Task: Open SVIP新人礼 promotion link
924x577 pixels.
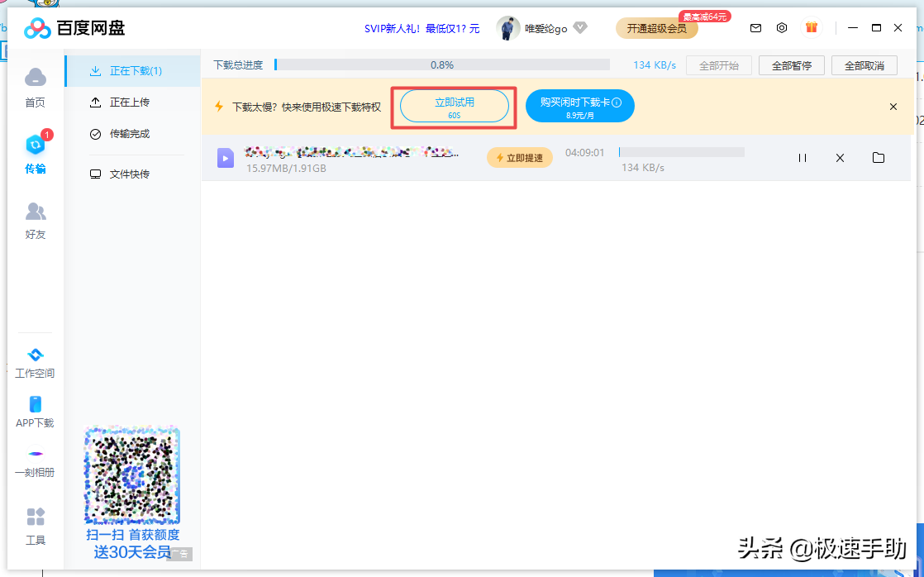Action: pyautogui.click(x=422, y=28)
